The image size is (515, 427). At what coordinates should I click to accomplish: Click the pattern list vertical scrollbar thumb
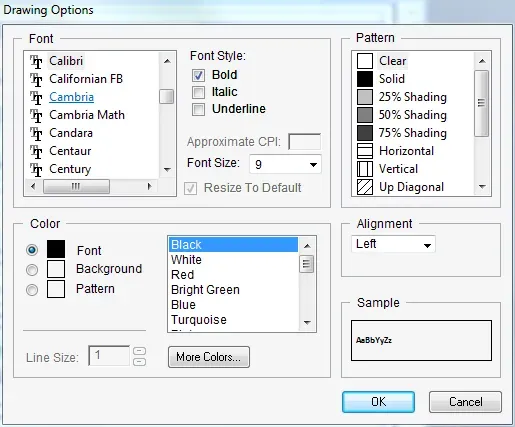coord(482,103)
